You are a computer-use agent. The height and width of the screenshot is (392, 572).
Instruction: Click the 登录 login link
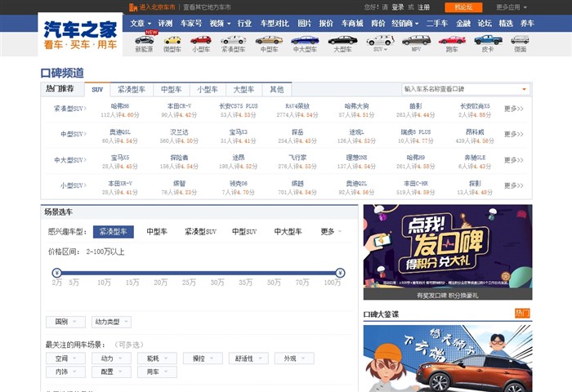tap(398, 7)
